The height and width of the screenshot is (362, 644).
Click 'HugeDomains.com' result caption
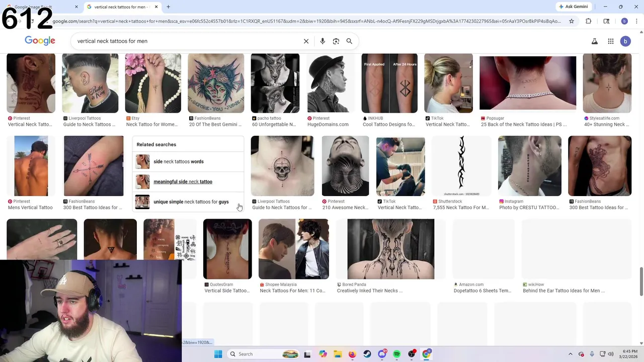(328, 124)
